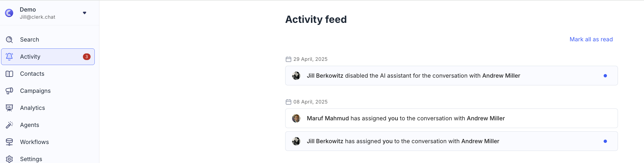Click the Clerk Chat logo icon
Viewport: 644px width, 163px height.
9,13
